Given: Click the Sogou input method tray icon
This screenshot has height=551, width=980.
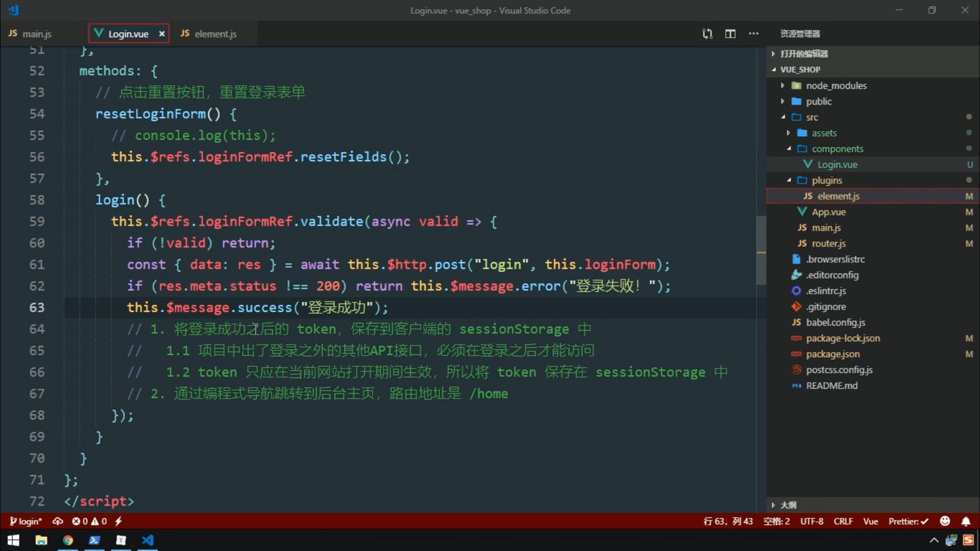Looking at the screenshot, I should (x=968, y=540).
